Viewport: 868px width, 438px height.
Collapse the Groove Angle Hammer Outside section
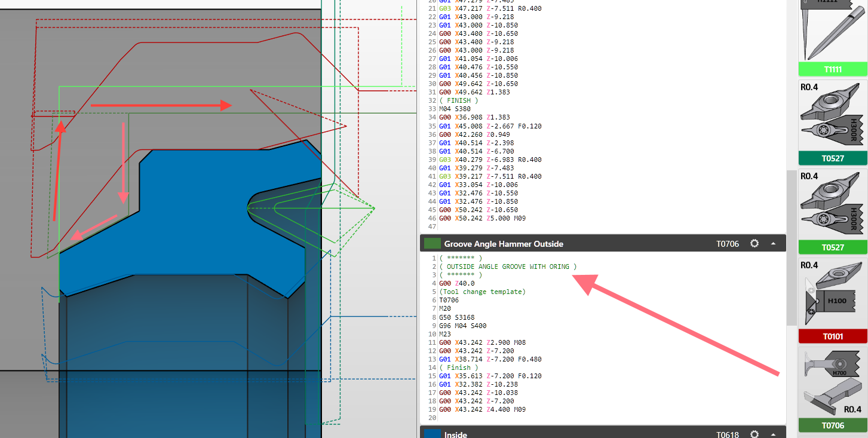(x=773, y=244)
